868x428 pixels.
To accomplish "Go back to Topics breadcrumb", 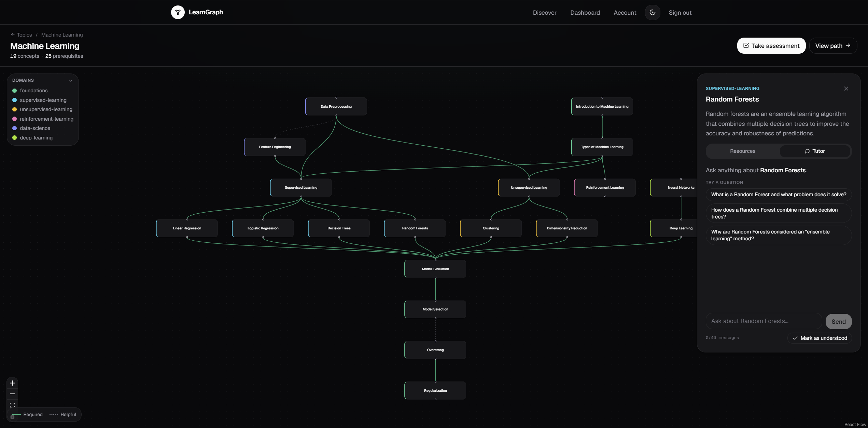I will [x=21, y=35].
